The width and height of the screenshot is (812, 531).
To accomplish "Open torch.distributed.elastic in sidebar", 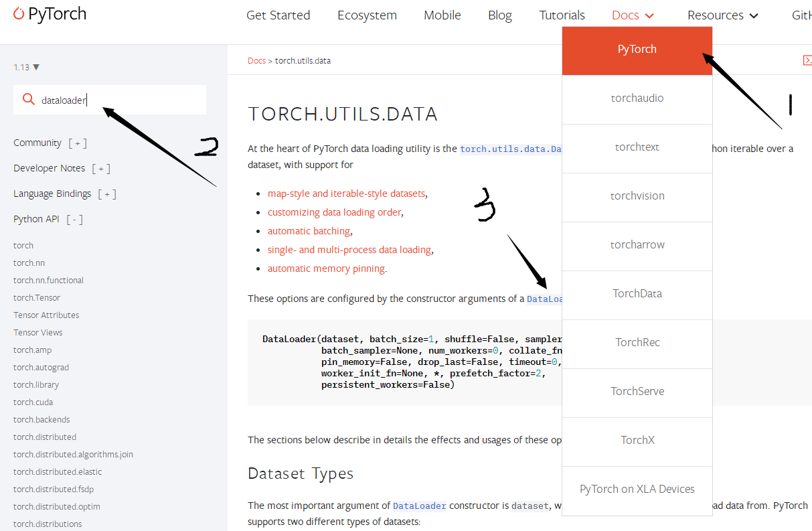I will [58, 472].
